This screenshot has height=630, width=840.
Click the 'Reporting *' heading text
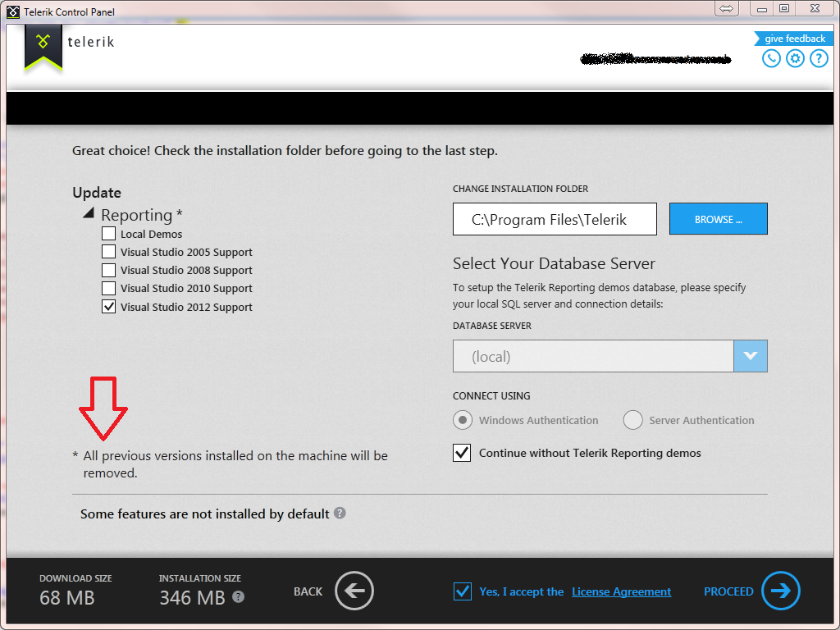(141, 215)
